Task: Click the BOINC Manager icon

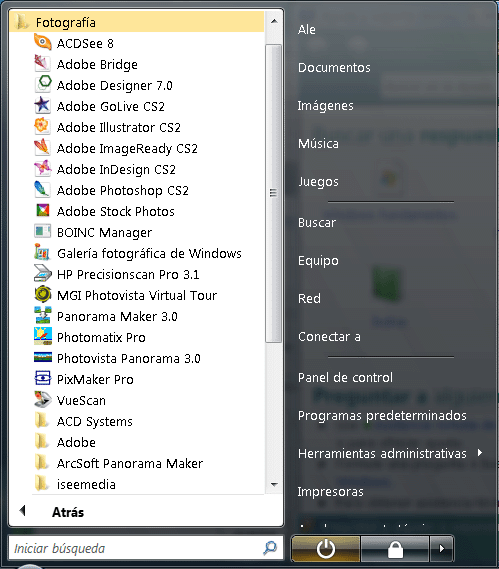Action: click(42, 232)
